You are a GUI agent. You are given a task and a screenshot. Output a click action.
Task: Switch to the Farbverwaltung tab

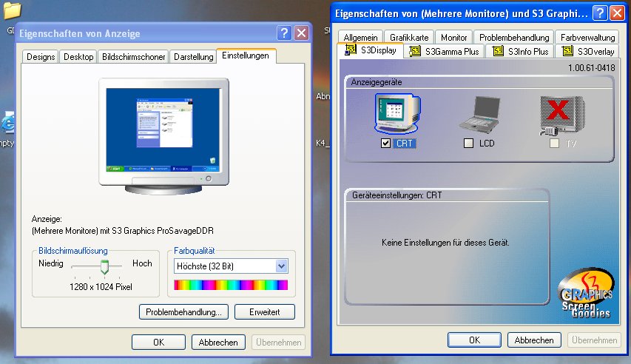[x=588, y=37]
